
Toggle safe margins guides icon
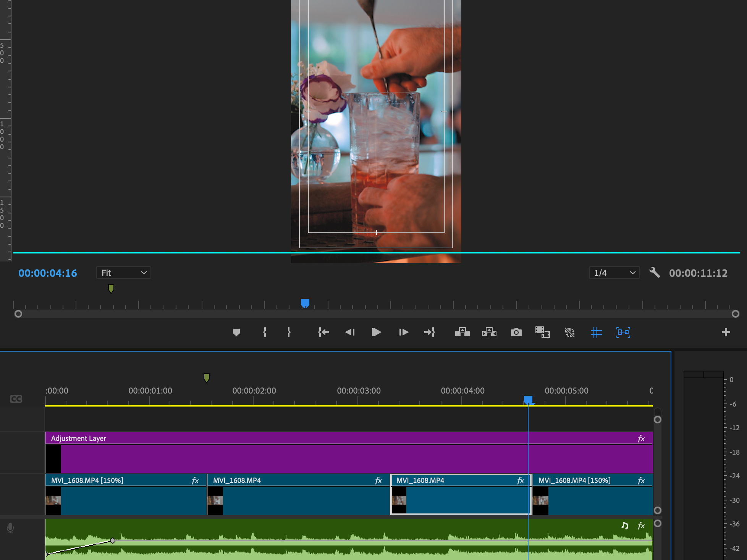point(596,332)
